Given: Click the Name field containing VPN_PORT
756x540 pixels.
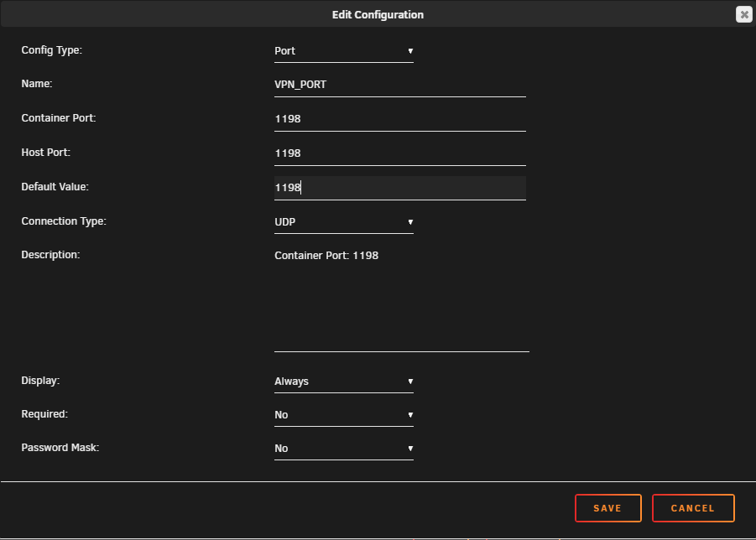Looking at the screenshot, I should click(400, 85).
